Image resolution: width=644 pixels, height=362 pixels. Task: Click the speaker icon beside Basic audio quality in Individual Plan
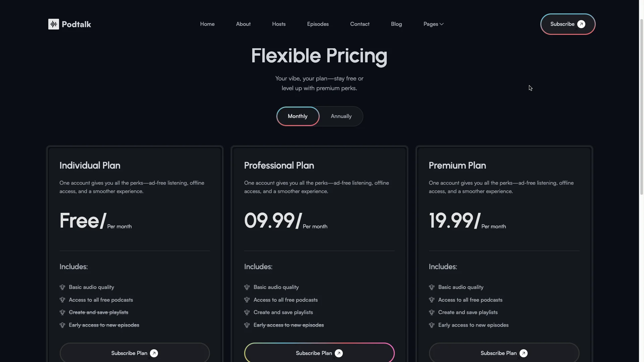point(62,287)
